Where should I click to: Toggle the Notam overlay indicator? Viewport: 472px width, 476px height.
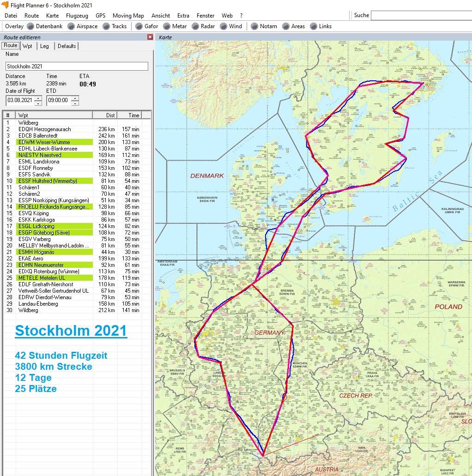click(255, 26)
